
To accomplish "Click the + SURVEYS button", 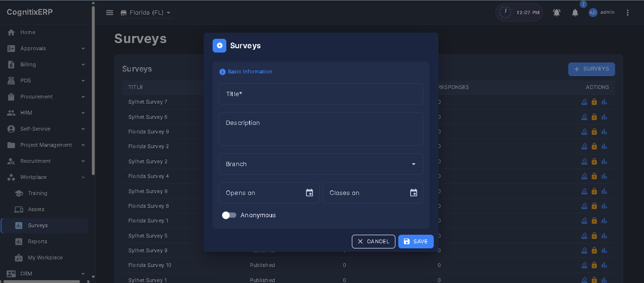I will coord(591,69).
